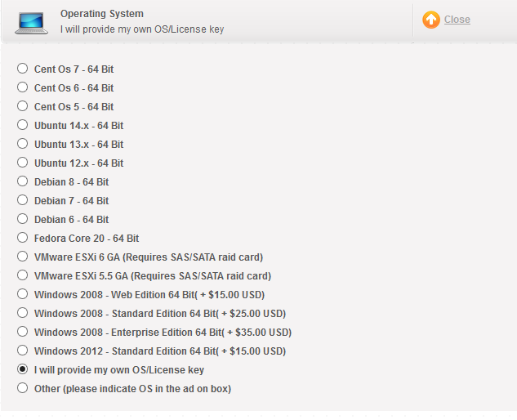The width and height of the screenshot is (517, 420).
Task: Pick VMware ESXi 5.5 GA option
Action: pyautogui.click(x=23, y=276)
